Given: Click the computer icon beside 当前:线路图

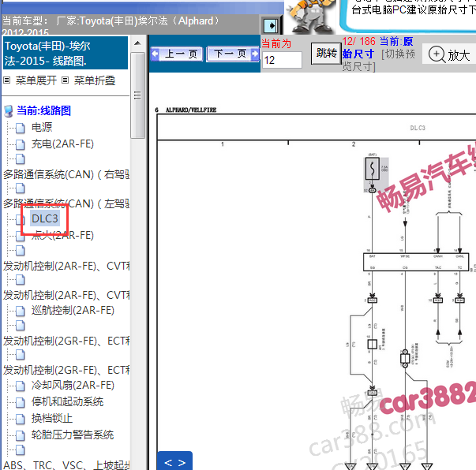Looking at the screenshot, I should point(9,111).
